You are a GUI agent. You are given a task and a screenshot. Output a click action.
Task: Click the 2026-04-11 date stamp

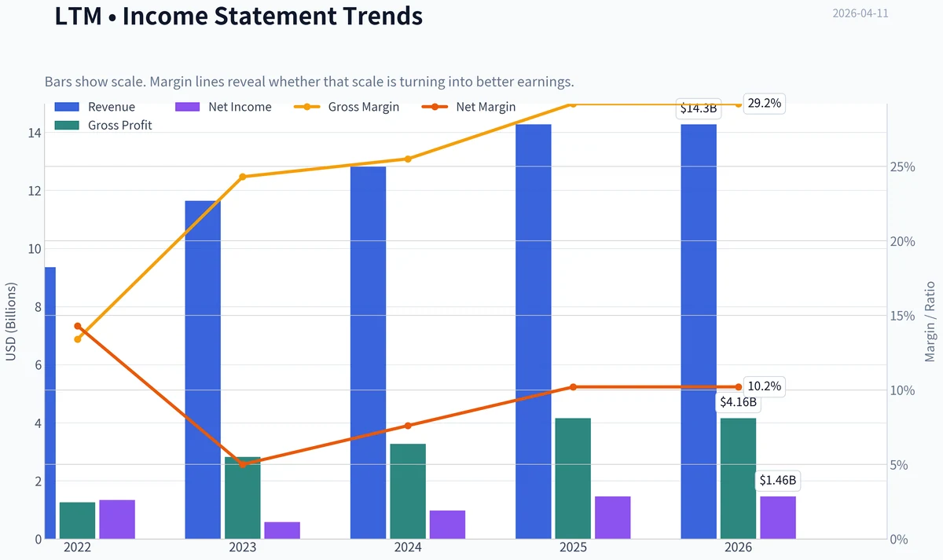tap(860, 13)
